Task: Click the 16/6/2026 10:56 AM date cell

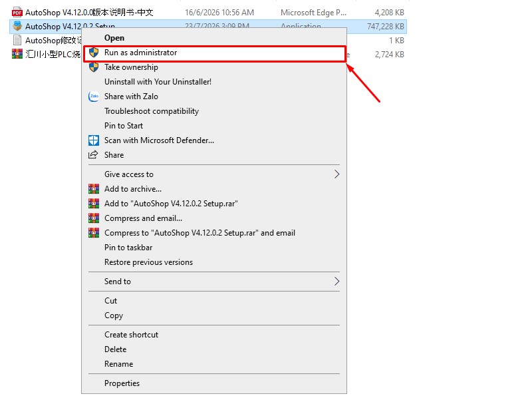Action: (219, 13)
